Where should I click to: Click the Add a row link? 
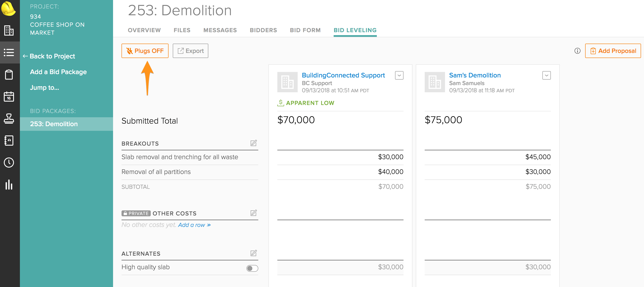click(194, 225)
